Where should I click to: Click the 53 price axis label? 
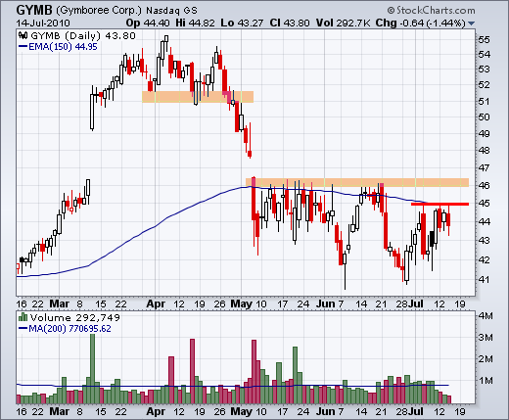tap(485, 70)
